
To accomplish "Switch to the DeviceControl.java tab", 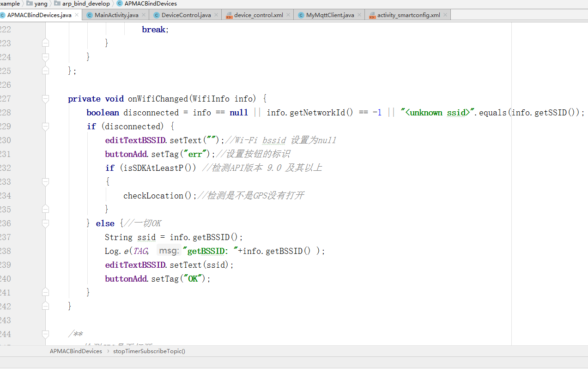I will [x=186, y=15].
